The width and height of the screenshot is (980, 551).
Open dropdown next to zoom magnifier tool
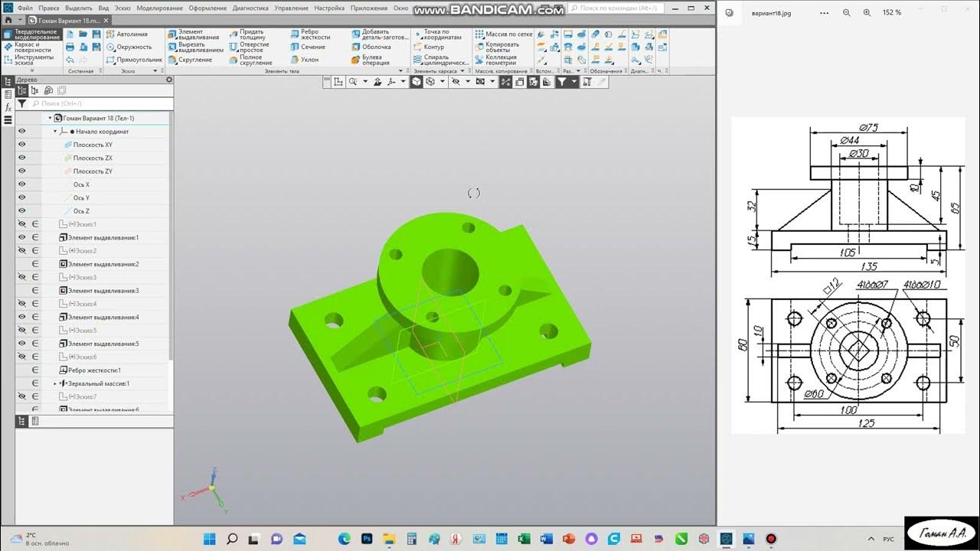coord(365,81)
